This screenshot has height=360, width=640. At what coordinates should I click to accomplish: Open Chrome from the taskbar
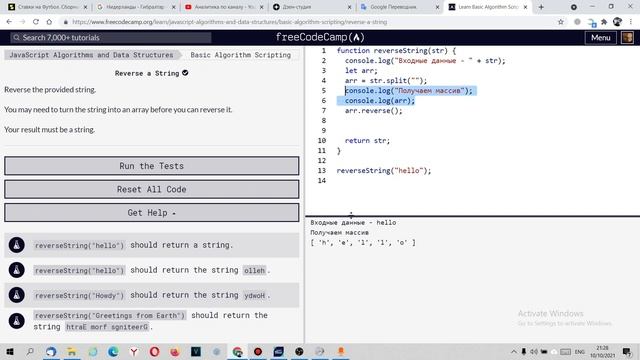pos(238,351)
